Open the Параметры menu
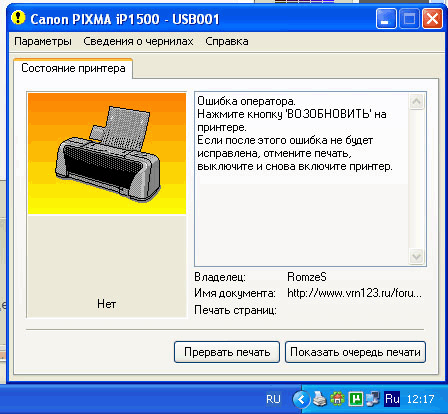448x414 pixels. pos(43,41)
